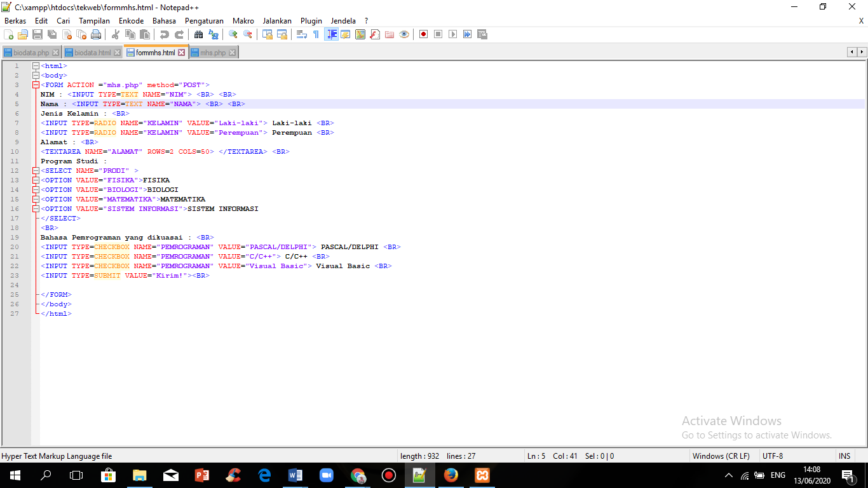The image size is (868, 488).
Task: Open the XAMPP icon in the taskbar
Action: pyautogui.click(x=482, y=475)
